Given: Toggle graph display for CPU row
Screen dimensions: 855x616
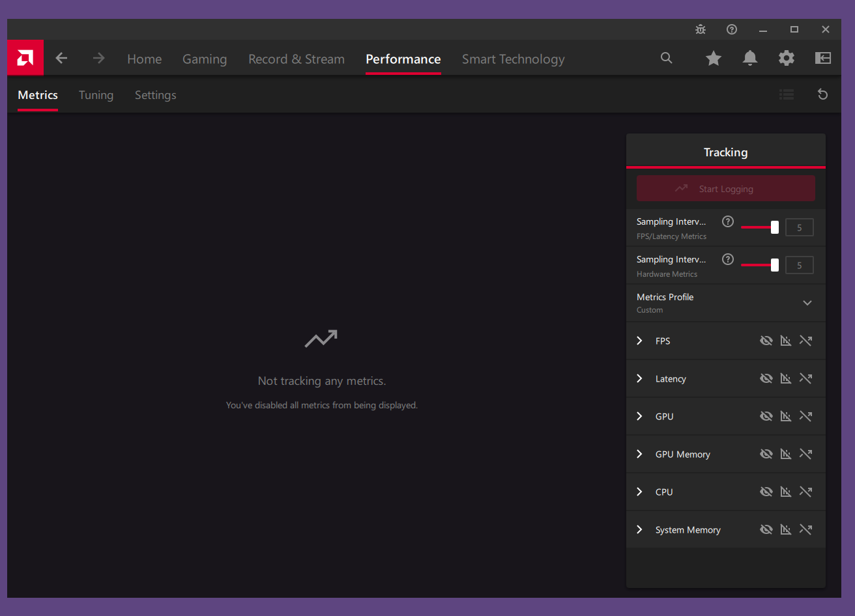Looking at the screenshot, I should click(786, 492).
